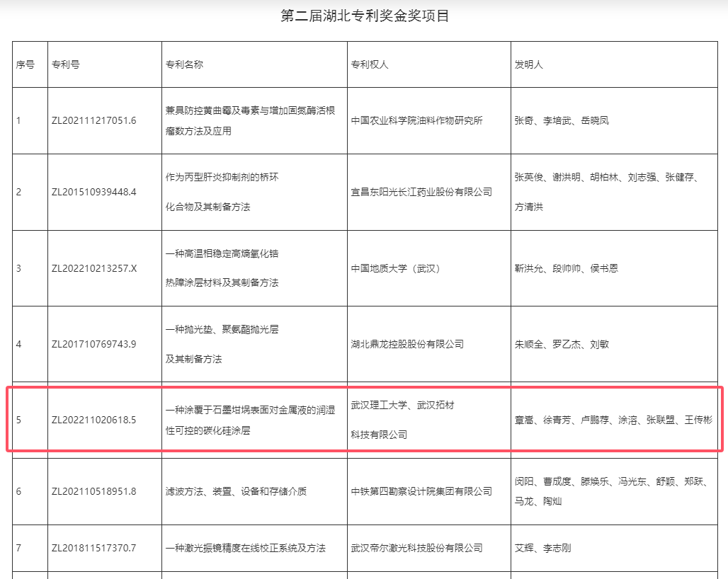The height and width of the screenshot is (579, 728).
Task: Select the 专利名称 column header
Action: pyautogui.click(x=184, y=64)
